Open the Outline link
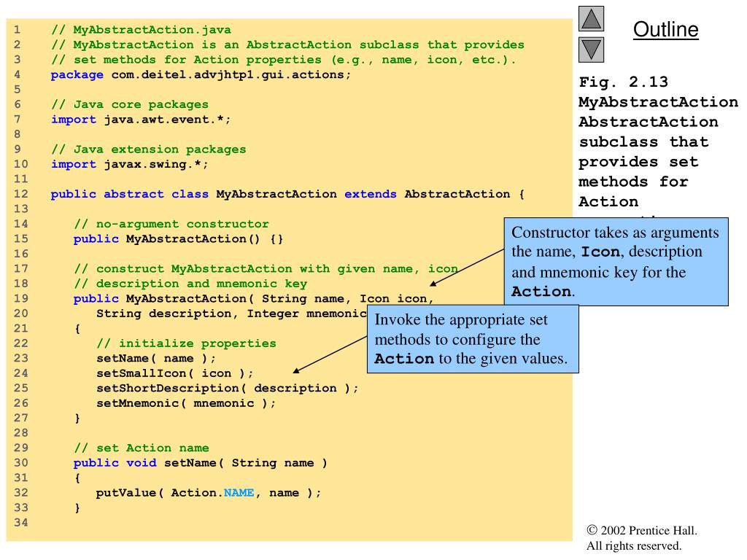This screenshot has width=747, height=560. [x=665, y=29]
